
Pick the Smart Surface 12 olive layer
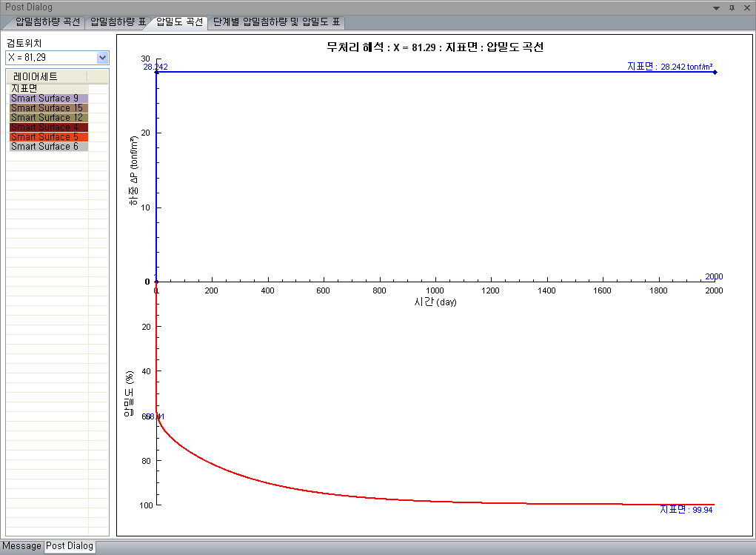click(47, 118)
